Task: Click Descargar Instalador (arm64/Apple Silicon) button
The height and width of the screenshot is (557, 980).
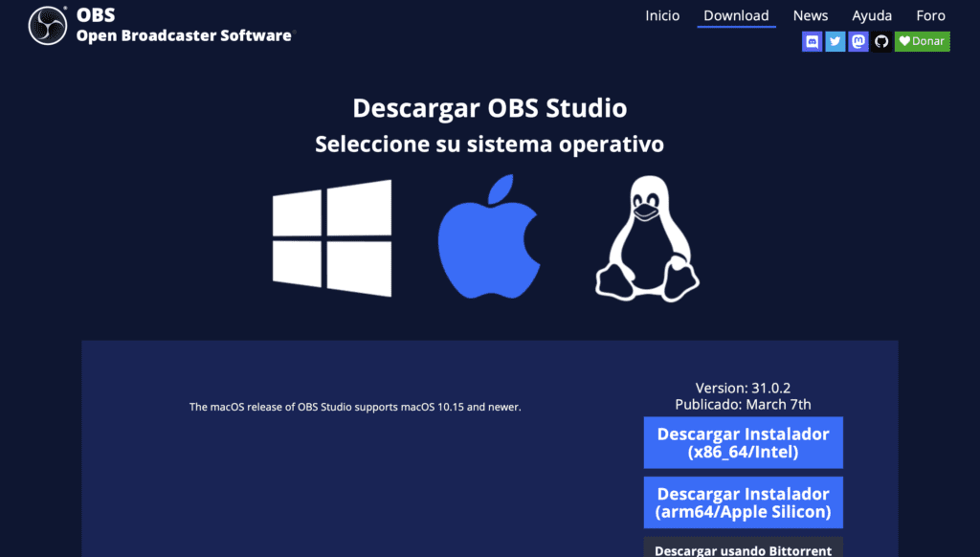Action: (743, 502)
